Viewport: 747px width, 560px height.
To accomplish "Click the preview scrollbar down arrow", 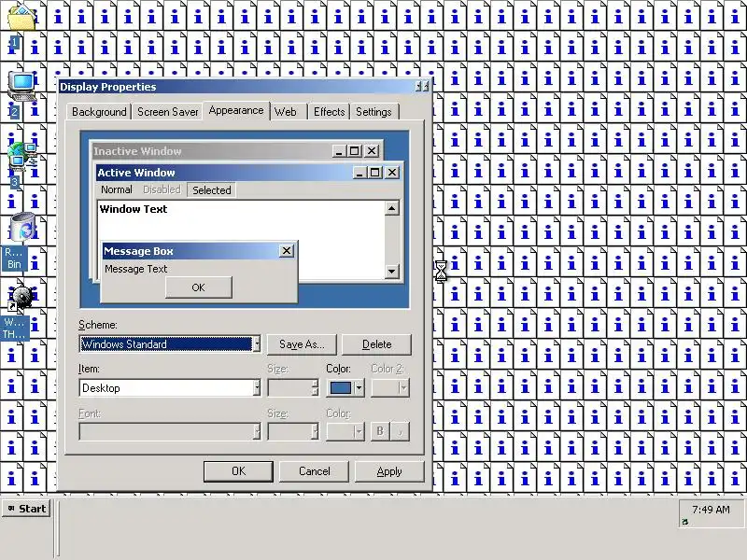I will tap(391, 272).
